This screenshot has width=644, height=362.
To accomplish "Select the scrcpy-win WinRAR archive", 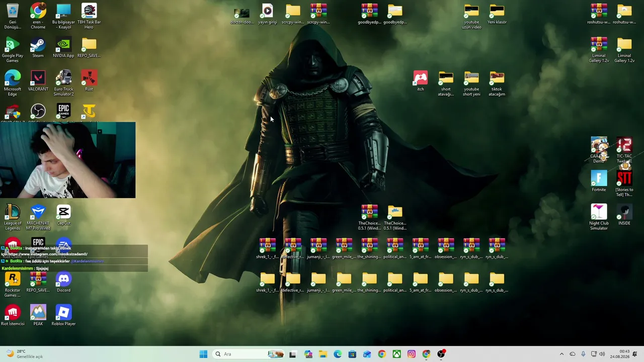I will tap(318, 14).
